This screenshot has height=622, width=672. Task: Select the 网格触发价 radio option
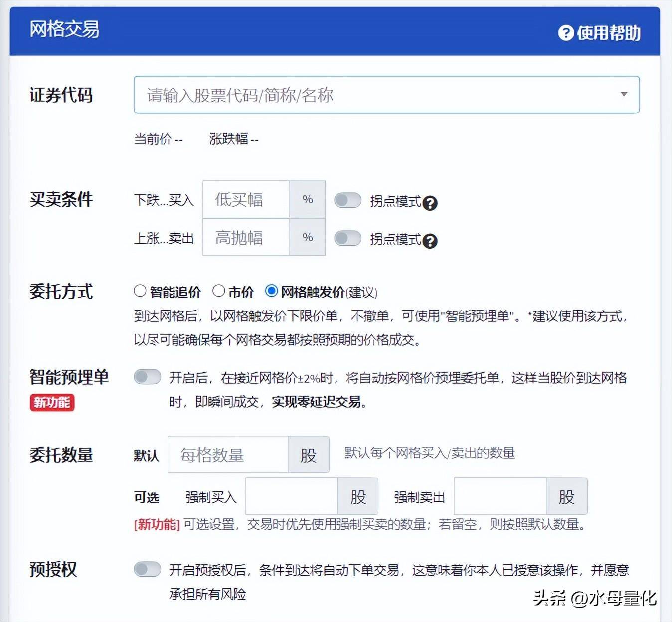pos(272,291)
